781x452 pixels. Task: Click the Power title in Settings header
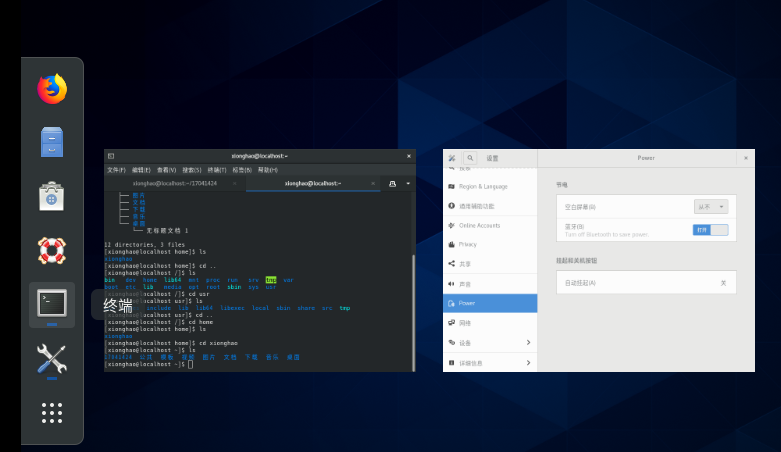coord(646,158)
